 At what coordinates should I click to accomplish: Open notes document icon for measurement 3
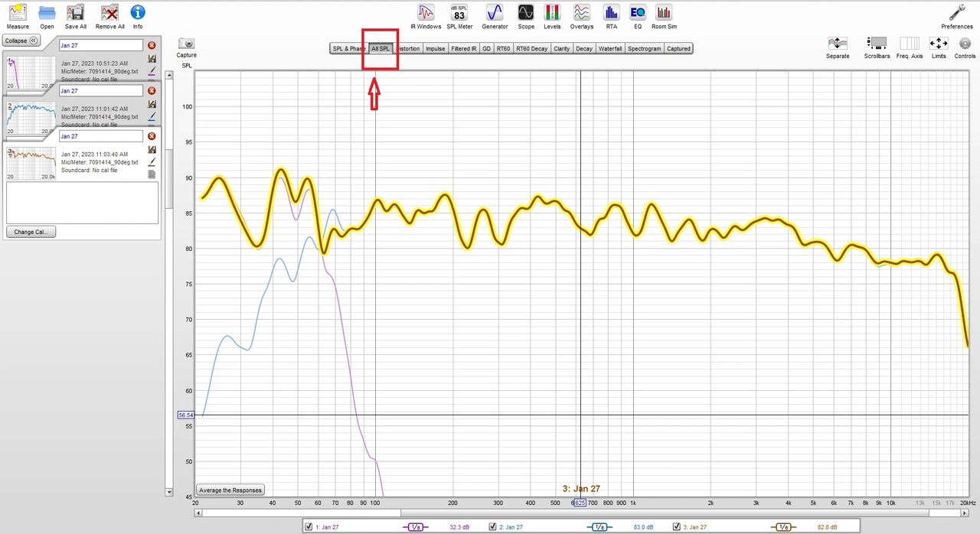pyautogui.click(x=152, y=174)
